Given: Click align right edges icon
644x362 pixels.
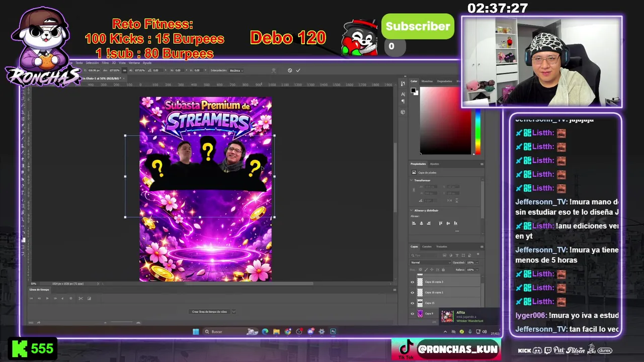Looking at the screenshot, I should tap(429, 223).
